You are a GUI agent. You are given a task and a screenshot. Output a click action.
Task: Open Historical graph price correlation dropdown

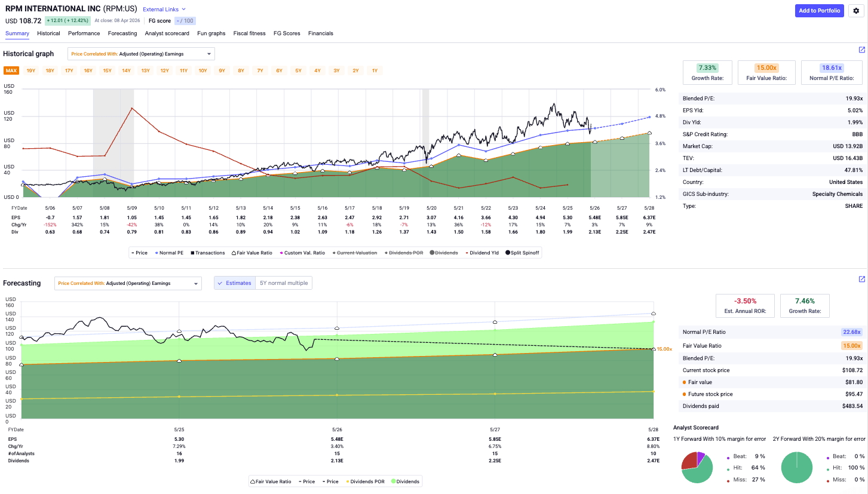coord(141,54)
